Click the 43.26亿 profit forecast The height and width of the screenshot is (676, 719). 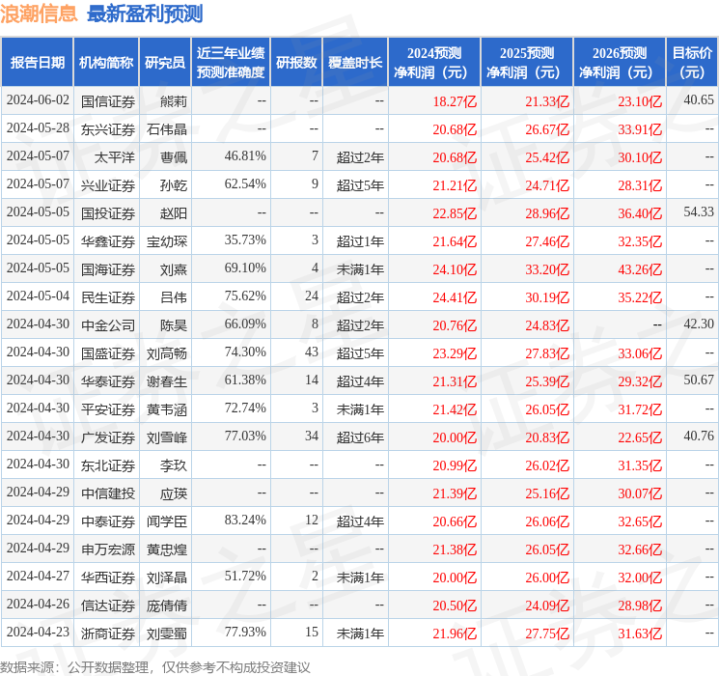click(x=640, y=269)
